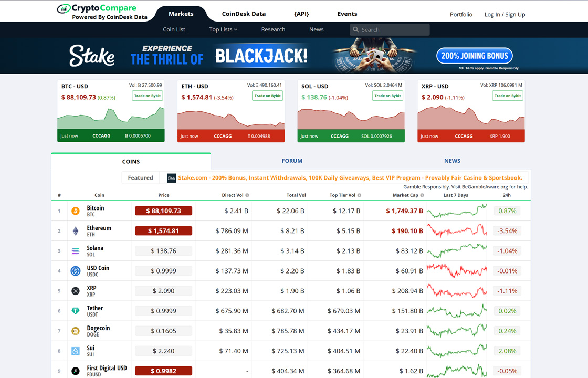Sort by the Total Vol column header
588x378 pixels.
pyautogui.click(x=296, y=195)
